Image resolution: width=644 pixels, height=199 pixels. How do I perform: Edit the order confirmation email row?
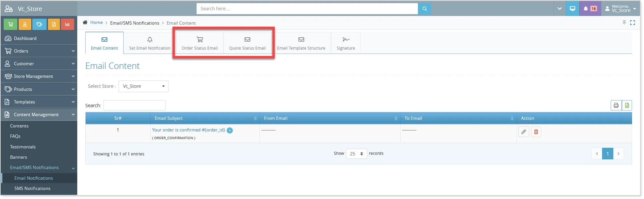[524, 132]
